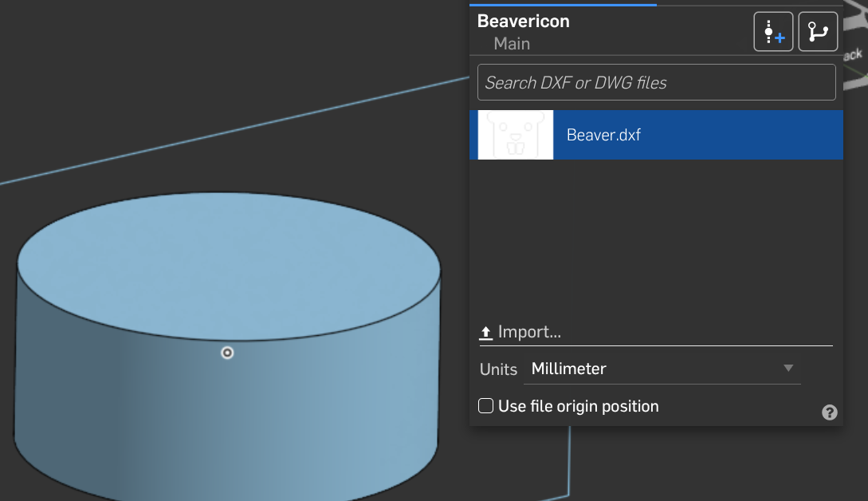The image size is (868, 501).
Task: Click the Beavericon document title
Action: (x=524, y=22)
